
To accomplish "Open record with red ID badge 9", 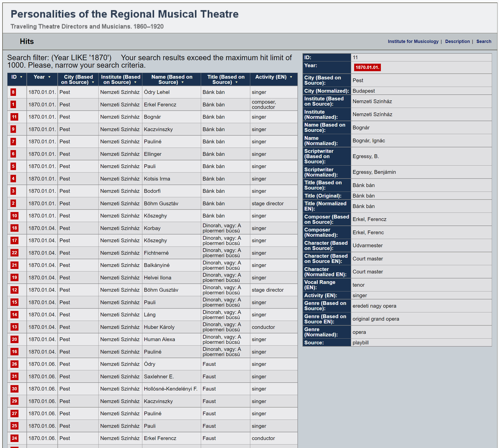I will 13,129.
